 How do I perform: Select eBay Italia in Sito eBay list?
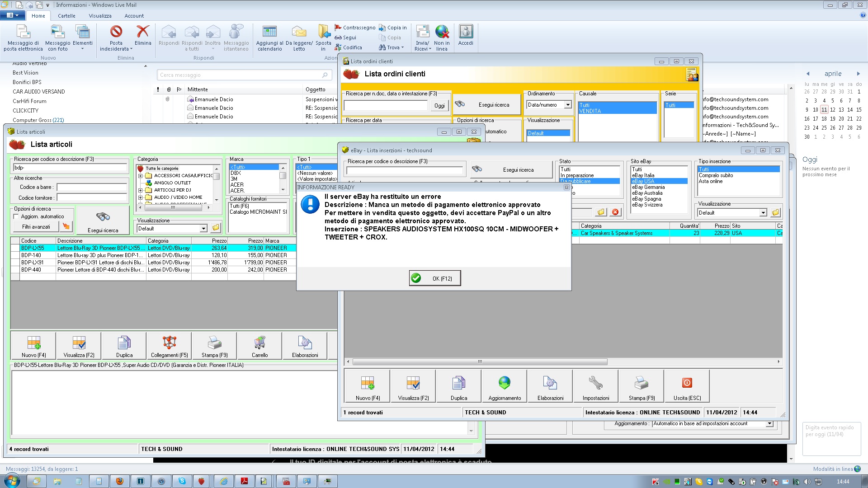click(x=643, y=175)
